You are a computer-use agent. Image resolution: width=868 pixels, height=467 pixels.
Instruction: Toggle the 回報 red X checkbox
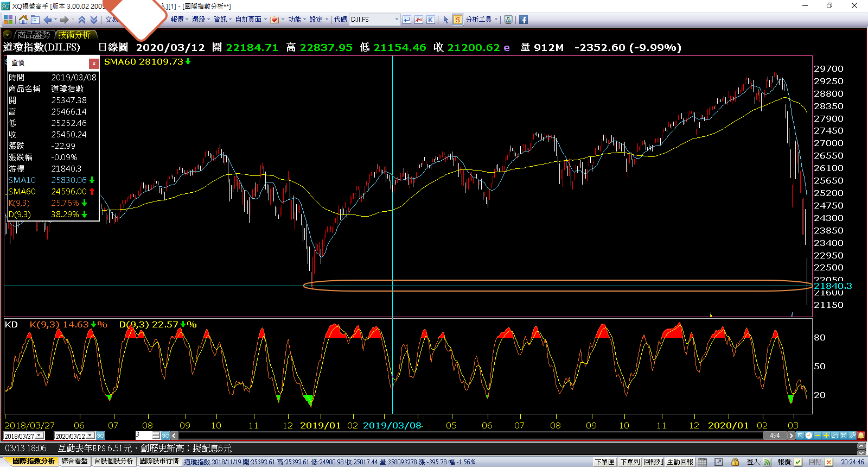coord(829,462)
